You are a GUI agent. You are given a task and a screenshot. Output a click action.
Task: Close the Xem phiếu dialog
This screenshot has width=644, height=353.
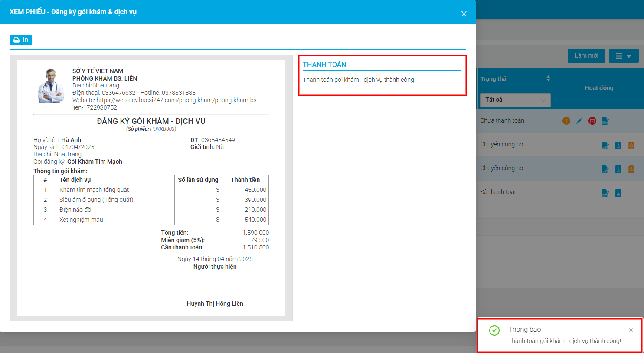464,14
